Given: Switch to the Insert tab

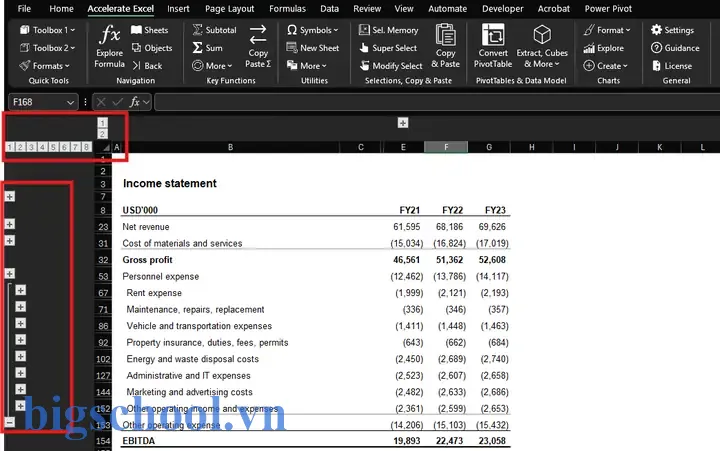Looking at the screenshot, I should coord(178,8).
